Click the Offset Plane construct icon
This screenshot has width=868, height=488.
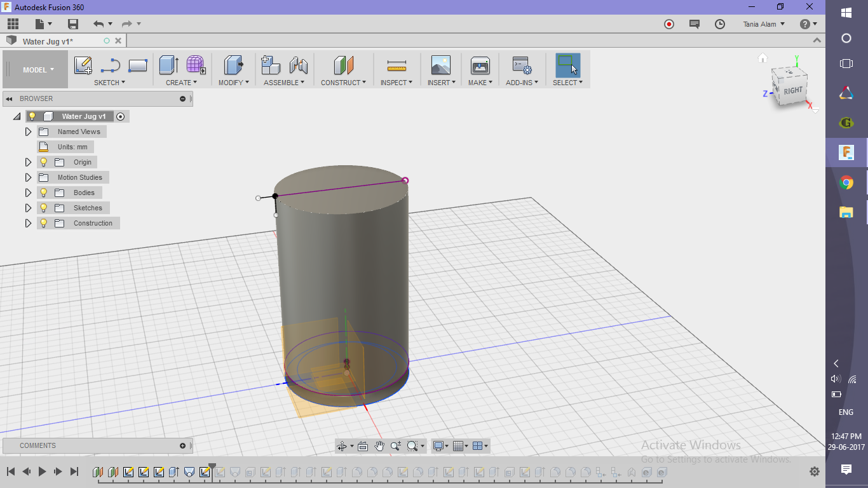343,65
